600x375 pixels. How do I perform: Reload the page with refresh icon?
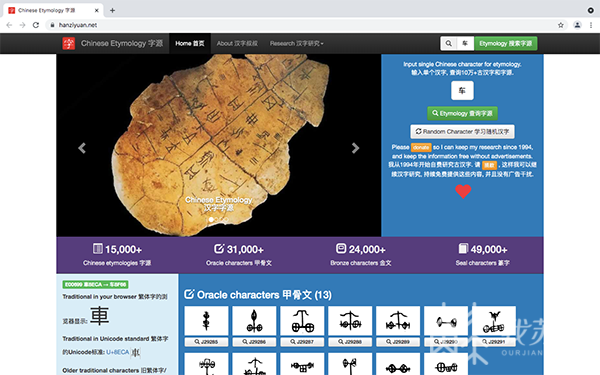click(x=36, y=25)
